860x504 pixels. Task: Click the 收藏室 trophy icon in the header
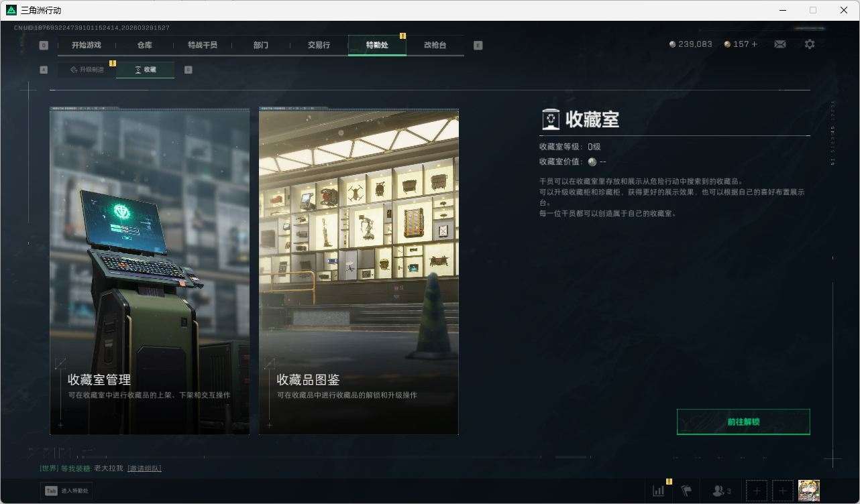pyautogui.click(x=550, y=119)
